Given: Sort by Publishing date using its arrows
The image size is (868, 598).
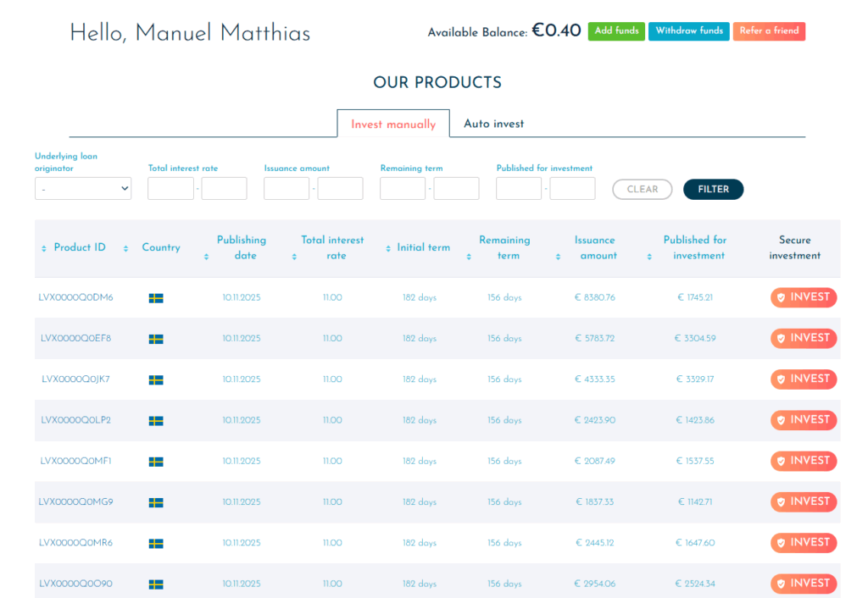Looking at the screenshot, I should coord(207,256).
